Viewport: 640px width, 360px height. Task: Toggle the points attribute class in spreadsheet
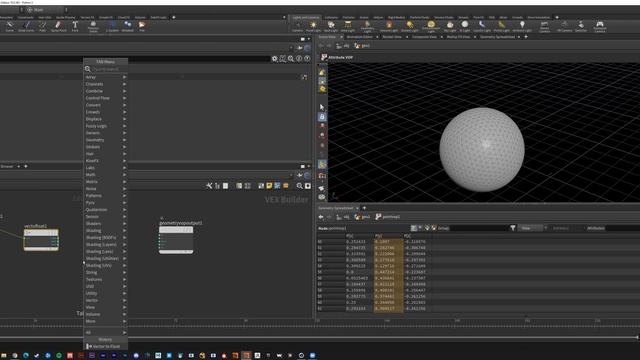(x=414, y=228)
